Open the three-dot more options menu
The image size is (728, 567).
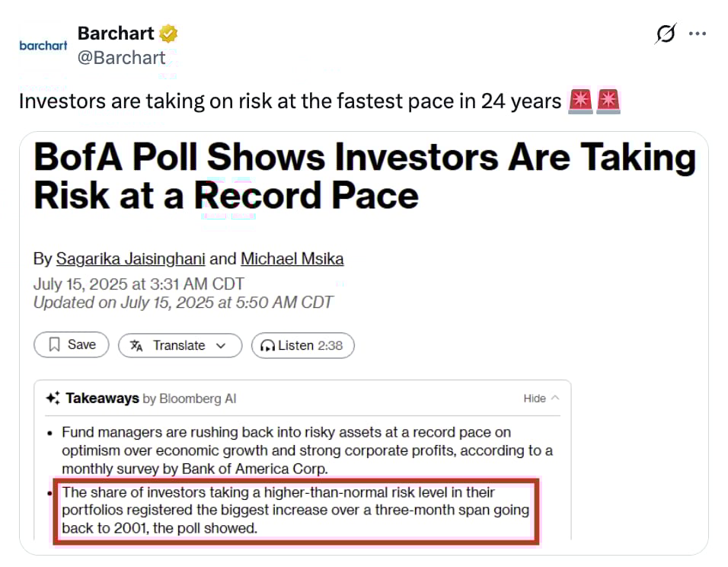[x=698, y=34]
